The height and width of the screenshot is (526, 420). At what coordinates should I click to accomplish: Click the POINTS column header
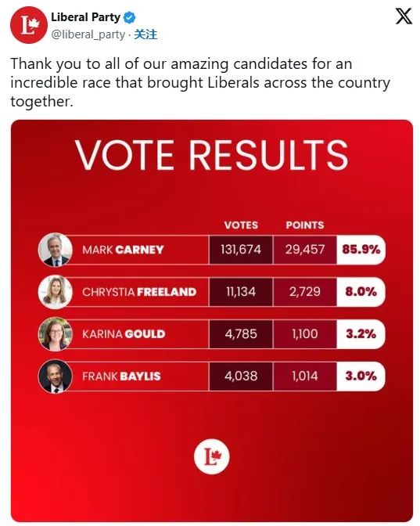(305, 225)
